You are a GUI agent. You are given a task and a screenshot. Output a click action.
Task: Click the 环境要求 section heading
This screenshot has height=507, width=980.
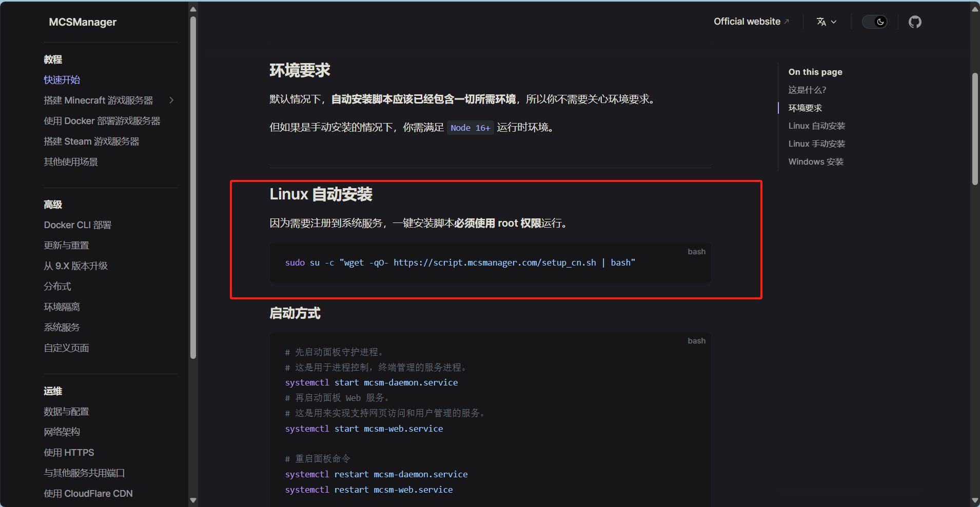click(300, 70)
